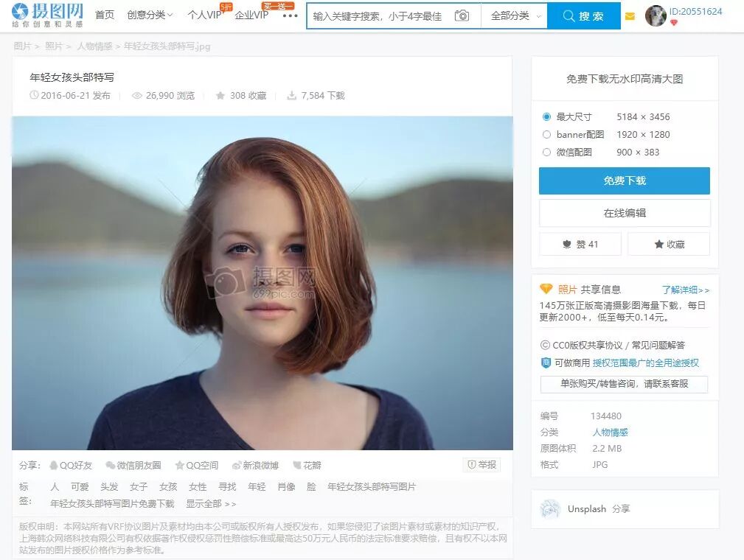
Task: Open the 常见问题解答 link
Action: pyautogui.click(x=658, y=345)
